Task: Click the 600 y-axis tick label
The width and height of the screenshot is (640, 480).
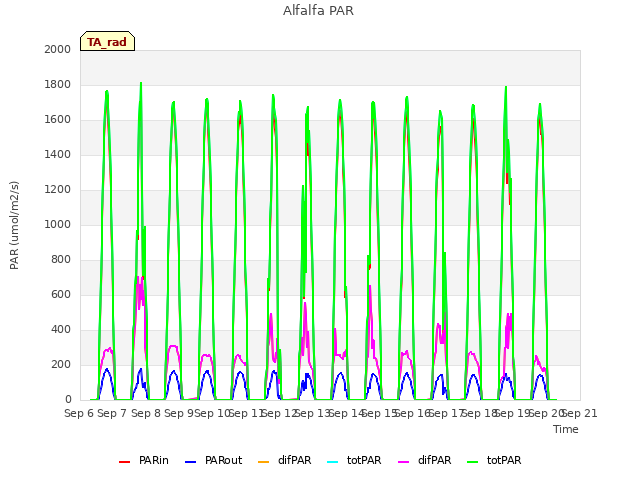Action: pos(61,294)
